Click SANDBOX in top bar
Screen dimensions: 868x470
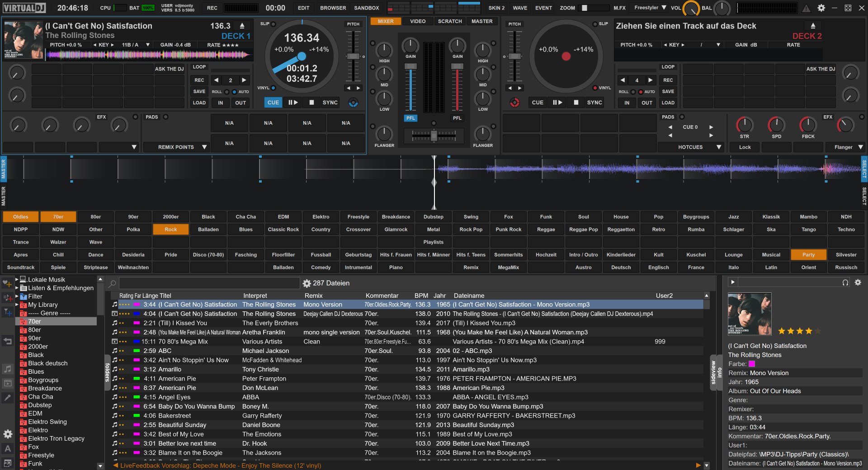[367, 8]
